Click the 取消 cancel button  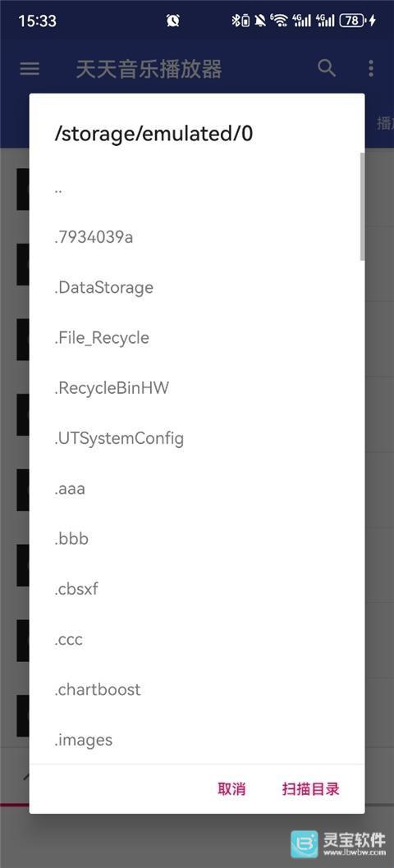click(231, 789)
